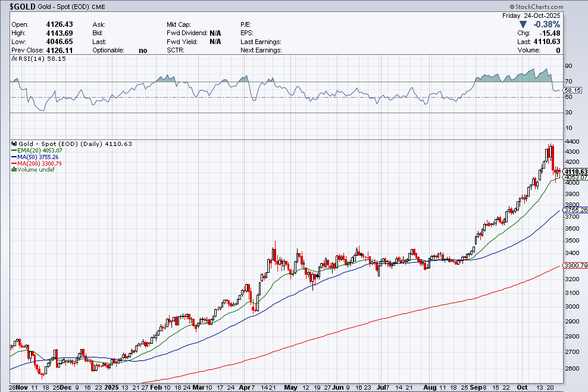Image resolution: width=588 pixels, height=392 pixels.
Task: Click the EPS: label
Action: coord(247,33)
